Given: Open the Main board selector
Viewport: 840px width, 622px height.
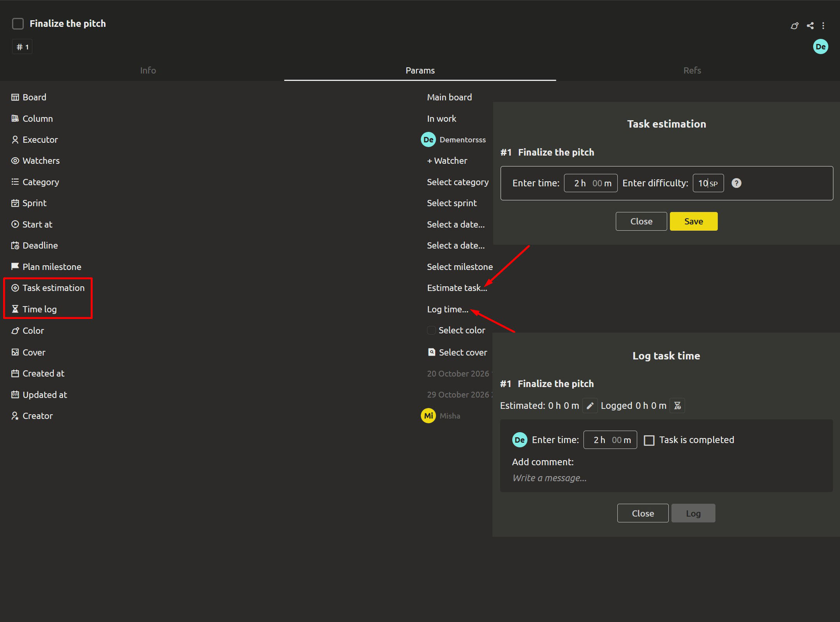Looking at the screenshot, I should (449, 97).
